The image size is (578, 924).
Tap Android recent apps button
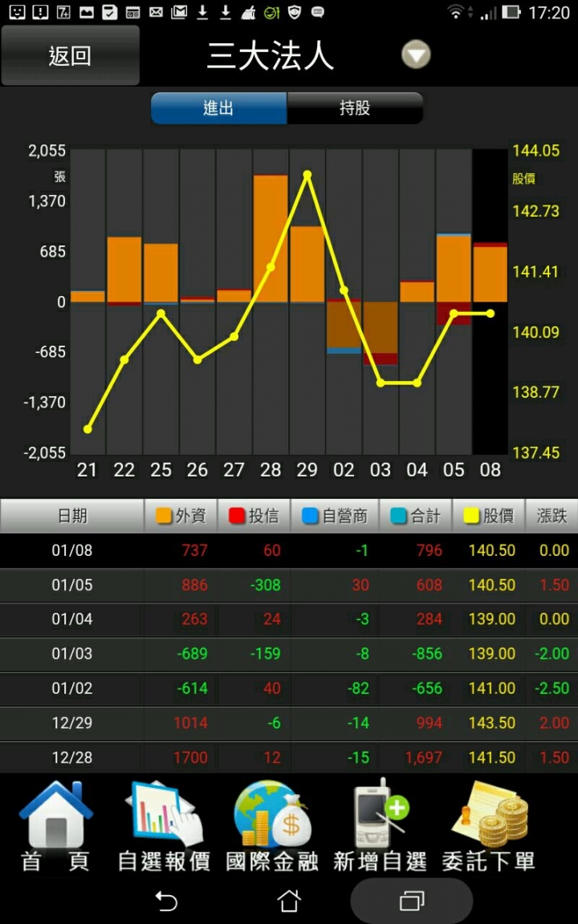412,901
